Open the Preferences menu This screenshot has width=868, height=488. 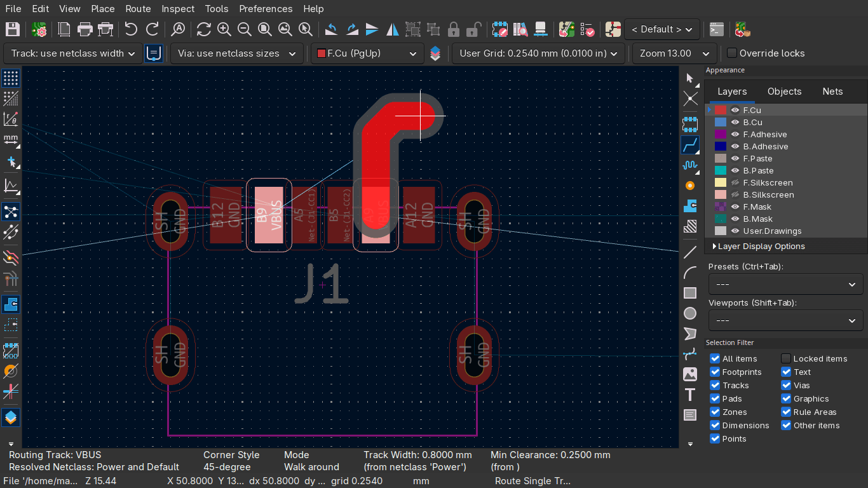(266, 9)
